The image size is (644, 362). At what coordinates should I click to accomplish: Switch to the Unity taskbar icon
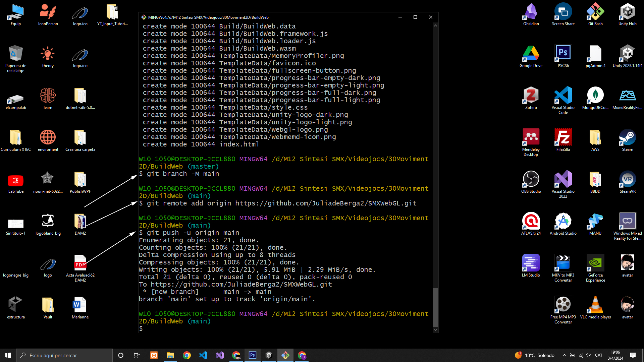pyautogui.click(x=269, y=355)
